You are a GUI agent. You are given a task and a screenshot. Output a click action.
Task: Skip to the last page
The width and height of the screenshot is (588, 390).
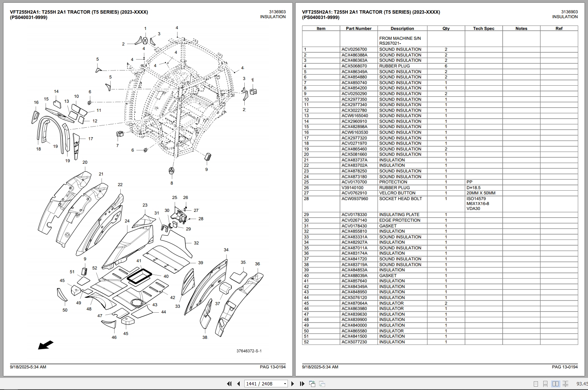pos(302,384)
